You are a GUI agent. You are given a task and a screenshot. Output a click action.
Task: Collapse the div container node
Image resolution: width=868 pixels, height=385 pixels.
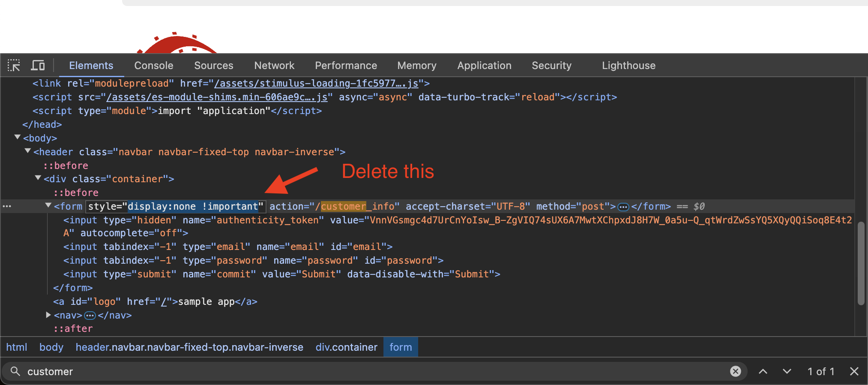coord(38,178)
